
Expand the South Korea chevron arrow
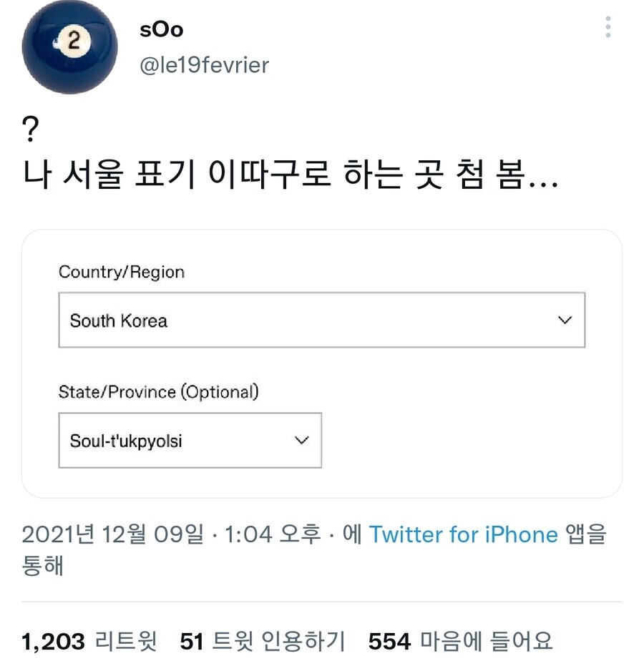click(565, 320)
